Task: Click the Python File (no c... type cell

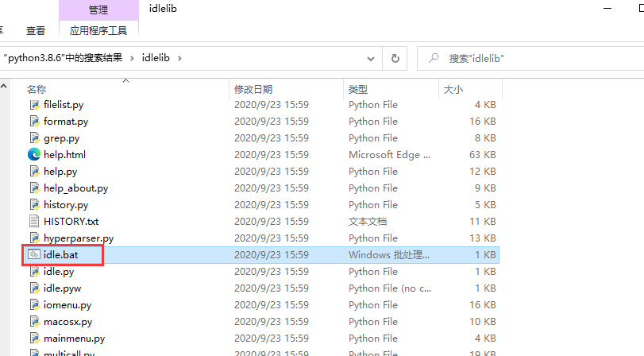Action: tap(390, 288)
